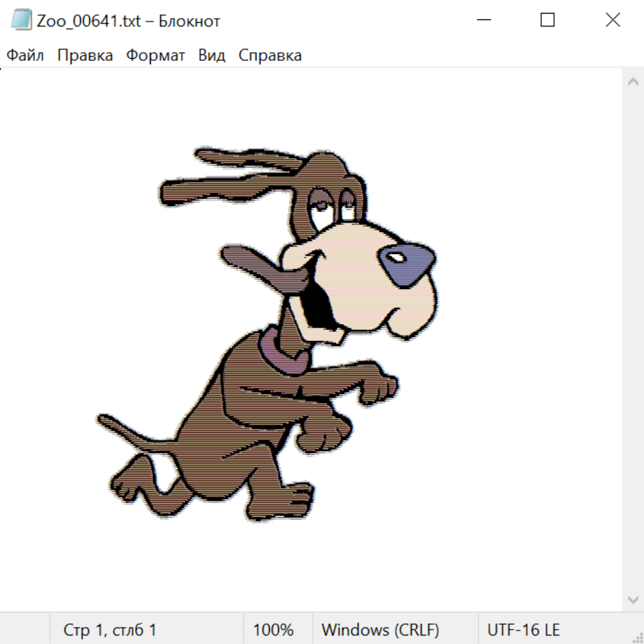
Task: Open the Справка menu
Action: [x=270, y=56]
